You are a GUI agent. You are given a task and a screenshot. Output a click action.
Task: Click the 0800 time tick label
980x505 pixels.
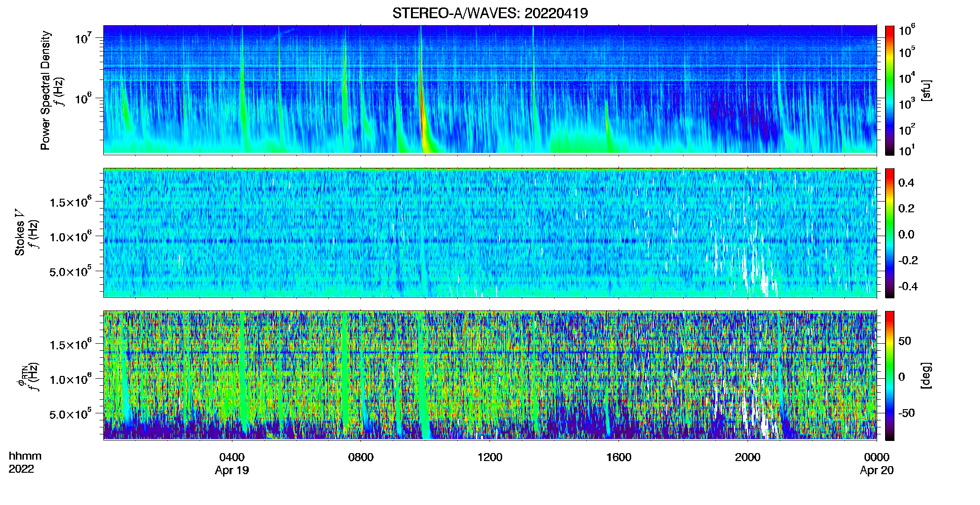[361, 457]
